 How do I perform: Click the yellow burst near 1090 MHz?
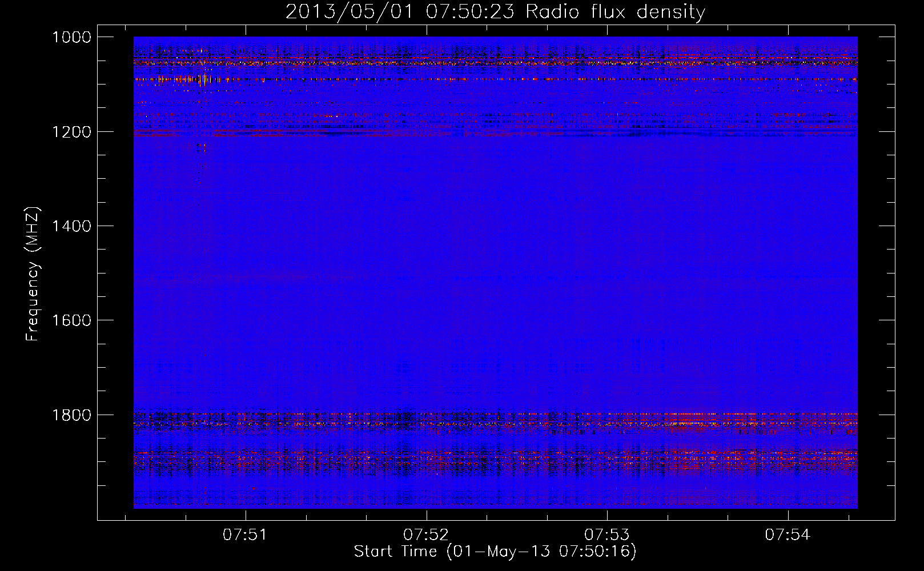(x=203, y=79)
